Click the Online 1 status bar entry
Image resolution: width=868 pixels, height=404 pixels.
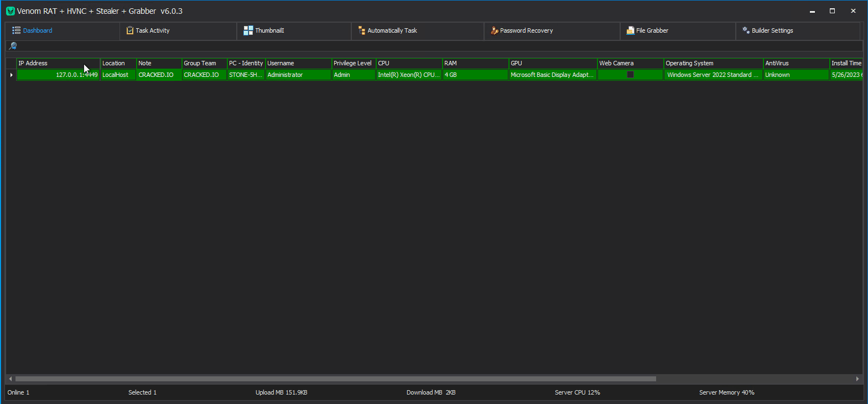tap(18, 392)
